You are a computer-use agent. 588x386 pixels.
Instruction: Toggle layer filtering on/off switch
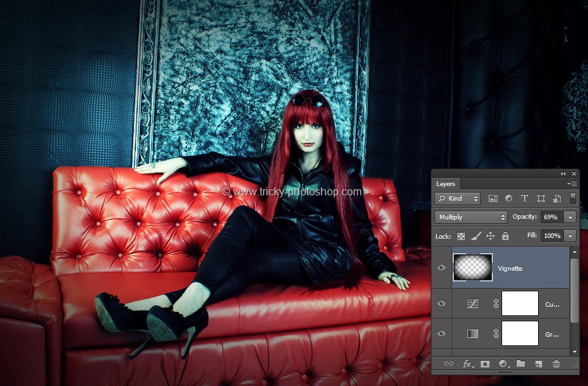tap(573, 198)
